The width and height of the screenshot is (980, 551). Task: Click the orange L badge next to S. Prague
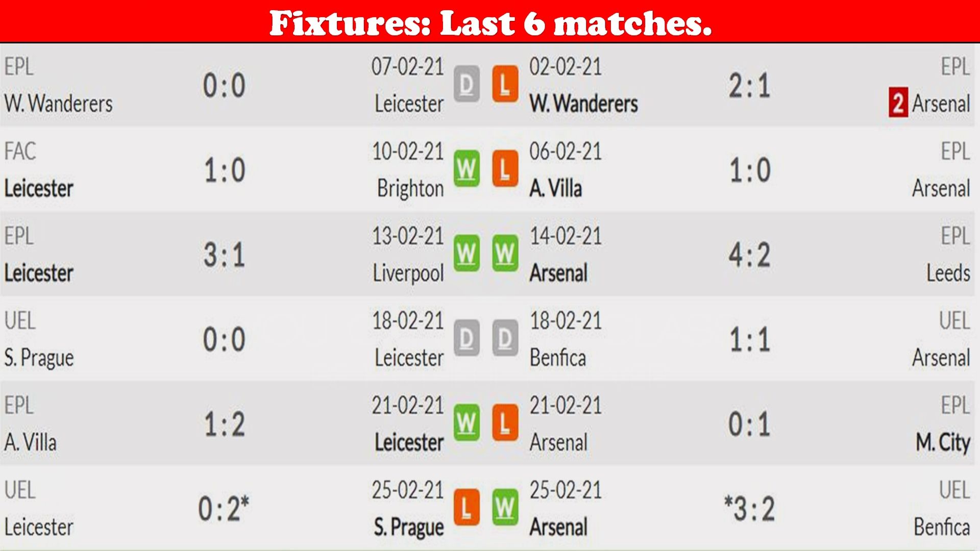[467, 508]
